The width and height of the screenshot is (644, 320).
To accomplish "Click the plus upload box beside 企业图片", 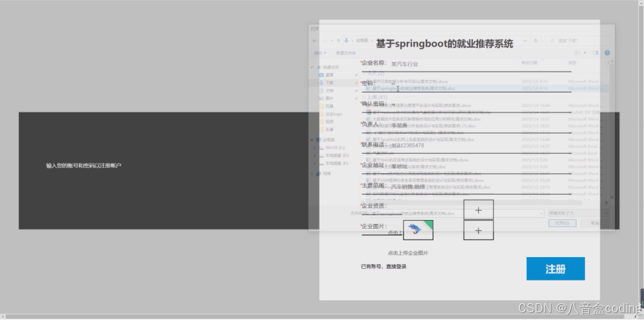I will click(479, 230).
